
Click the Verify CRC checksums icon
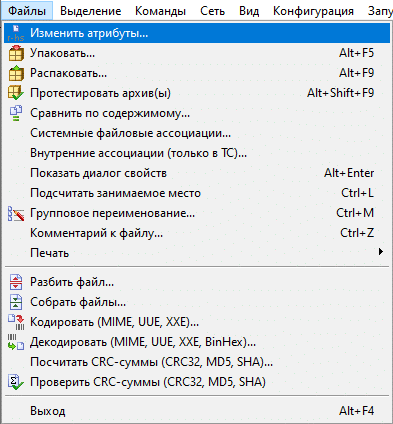[16, 382]
